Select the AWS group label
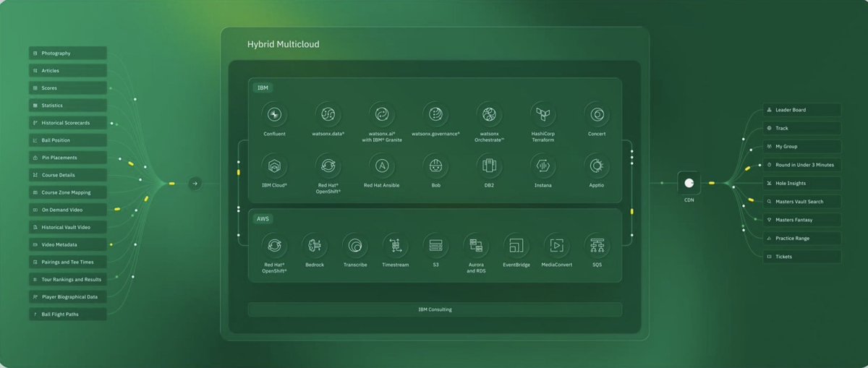 [x=263, y=218]
